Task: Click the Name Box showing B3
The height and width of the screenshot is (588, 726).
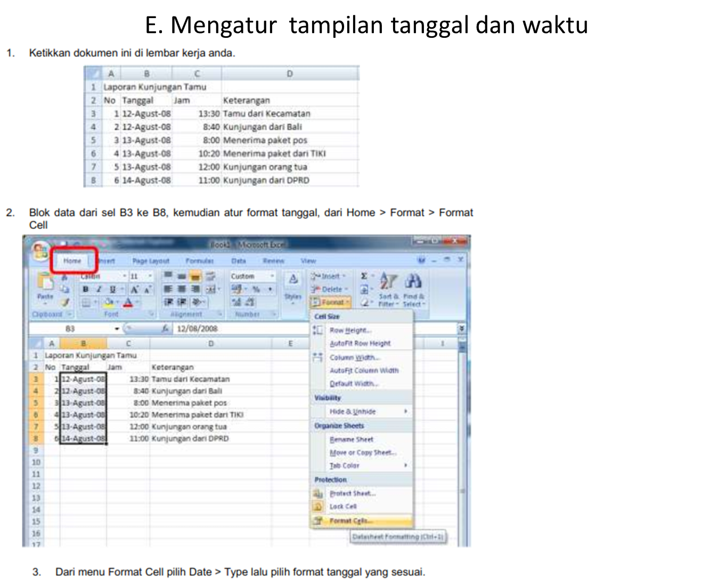Action: pyautogui.click(x=71, y=329)
